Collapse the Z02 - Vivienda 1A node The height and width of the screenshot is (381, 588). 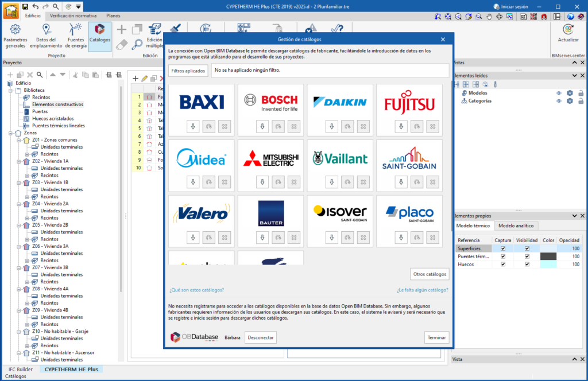(x=18, y=161)
